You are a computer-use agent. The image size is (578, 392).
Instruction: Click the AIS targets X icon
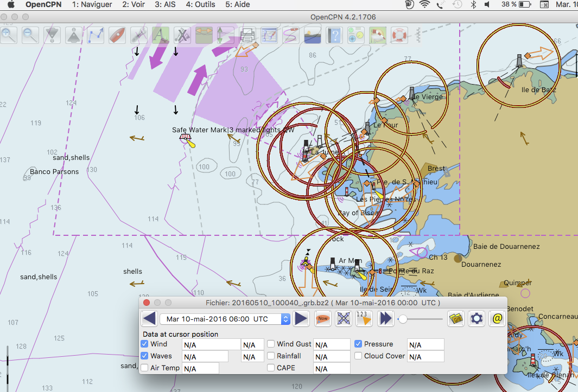tap(182, 35)
